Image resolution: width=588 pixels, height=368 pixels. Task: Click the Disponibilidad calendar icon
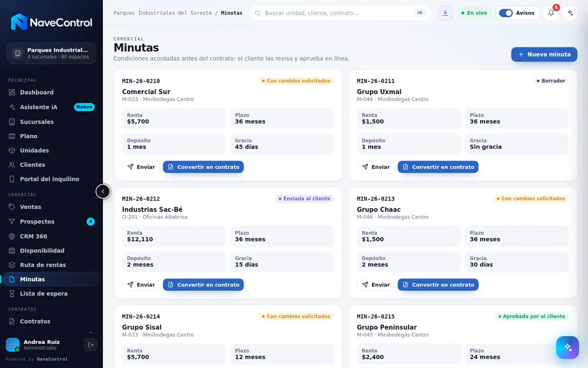[12, 251]
